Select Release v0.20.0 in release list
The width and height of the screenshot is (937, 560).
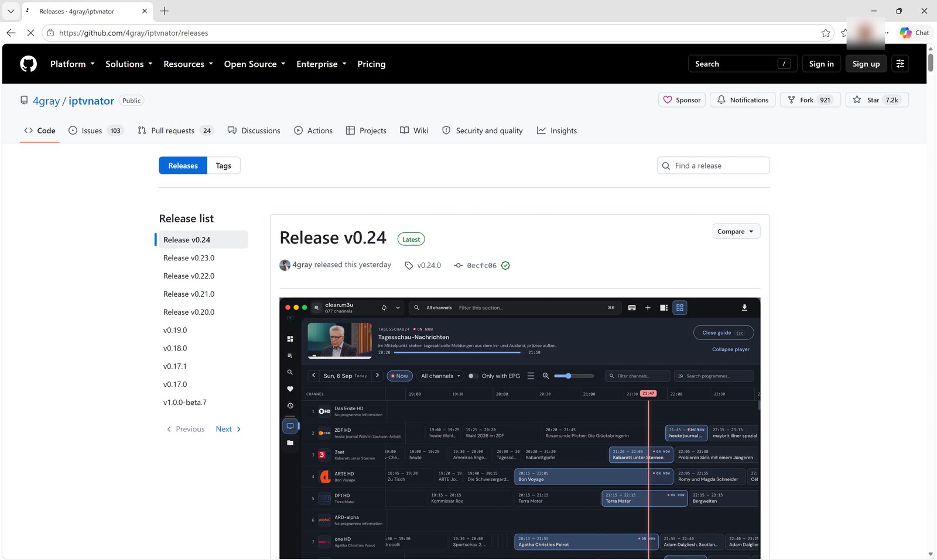click(203, 312)
